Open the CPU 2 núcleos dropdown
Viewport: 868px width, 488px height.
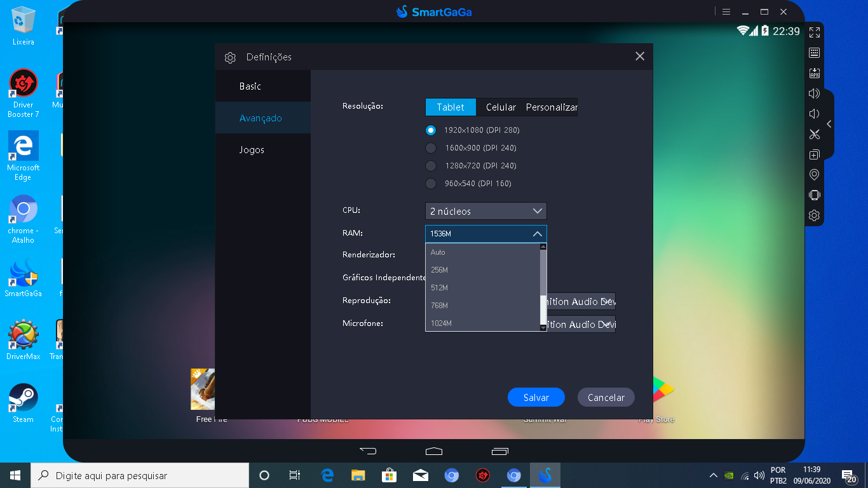pos(486,211)
